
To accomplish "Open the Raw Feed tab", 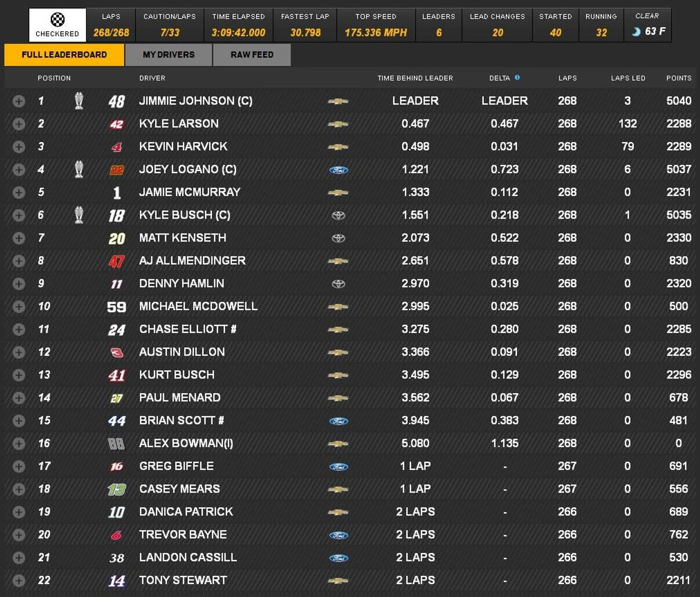I will coord(252,55).
